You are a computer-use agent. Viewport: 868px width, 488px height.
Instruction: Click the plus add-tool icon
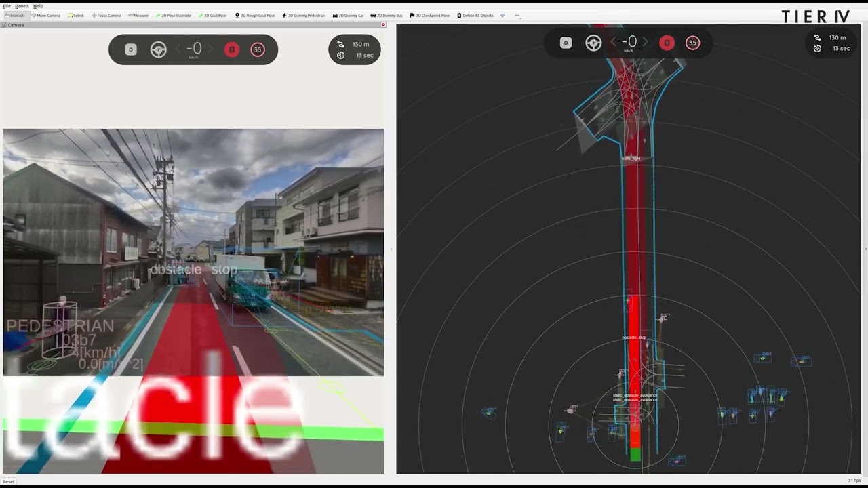click(502, 15)
